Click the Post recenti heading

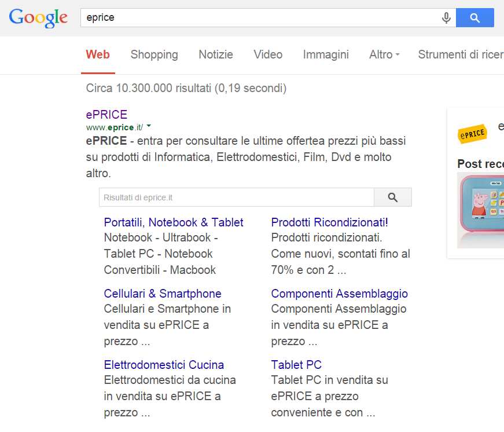pyautogui.click(x=480, y=164)
